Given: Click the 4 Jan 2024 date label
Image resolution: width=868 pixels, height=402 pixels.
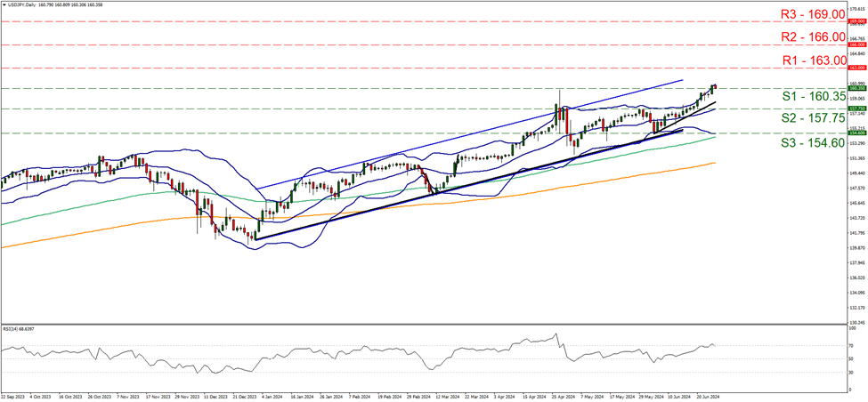Looking at the screenshot, I should 272,397.
